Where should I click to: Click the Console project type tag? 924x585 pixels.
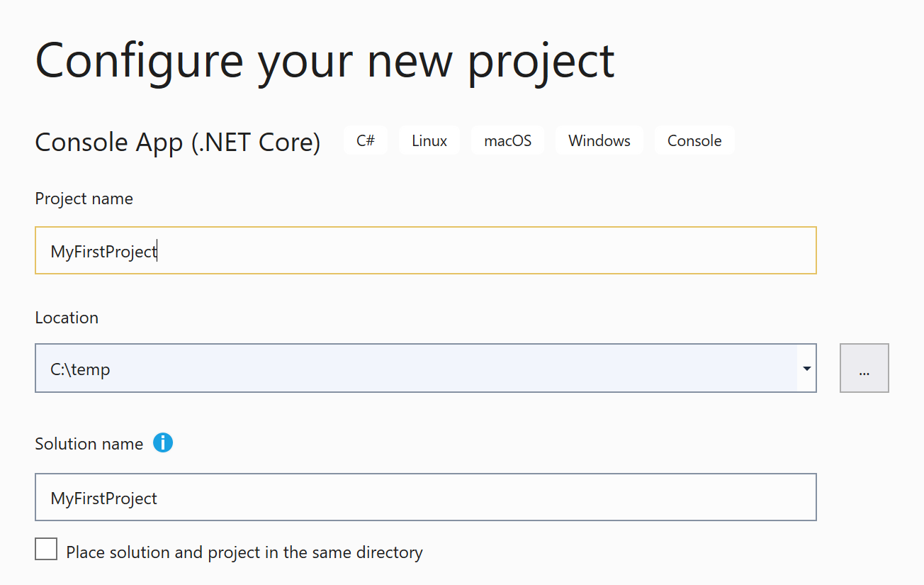(x=694, y=140)
